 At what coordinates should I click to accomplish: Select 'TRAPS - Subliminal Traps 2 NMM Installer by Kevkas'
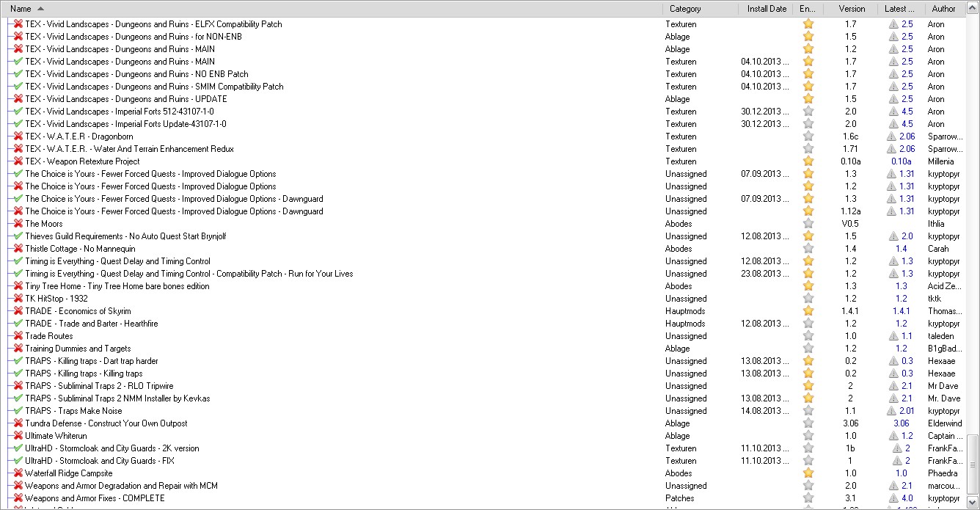click(117, 398)
